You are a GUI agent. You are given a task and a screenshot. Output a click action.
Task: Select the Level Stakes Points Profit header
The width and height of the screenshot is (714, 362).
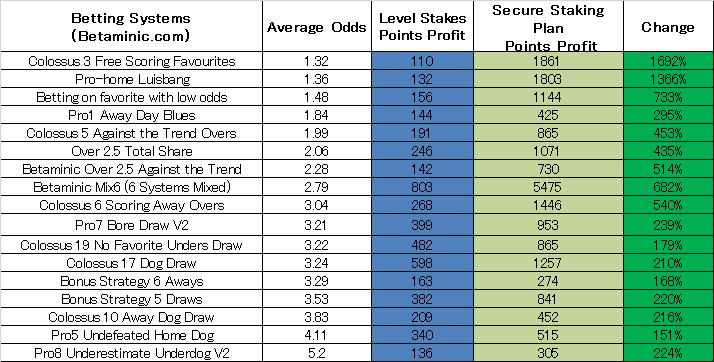coord(422,26)
